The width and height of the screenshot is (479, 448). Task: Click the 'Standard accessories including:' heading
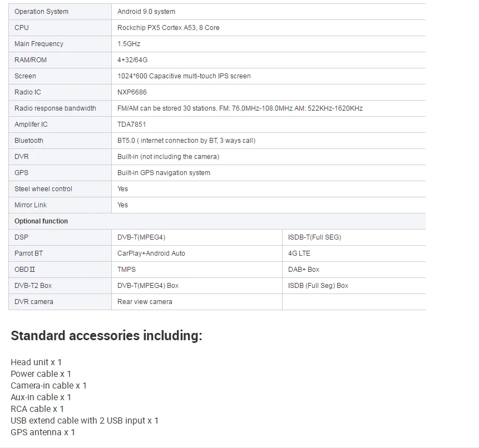click(106, 336)
